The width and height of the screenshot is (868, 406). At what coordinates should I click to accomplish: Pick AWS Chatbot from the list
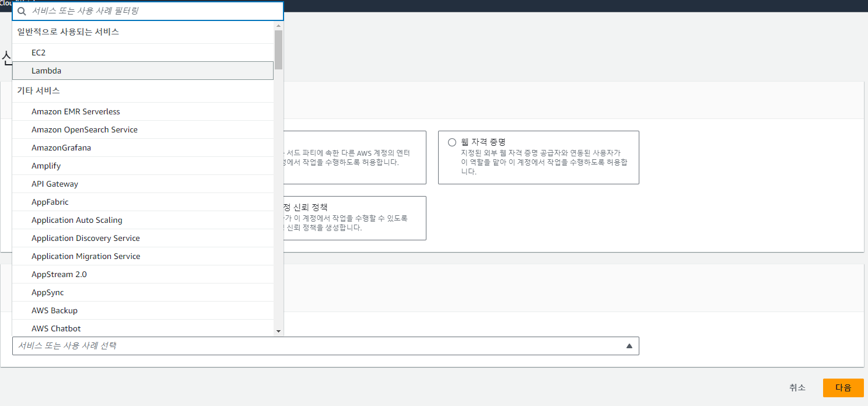(x=143, y=328)
